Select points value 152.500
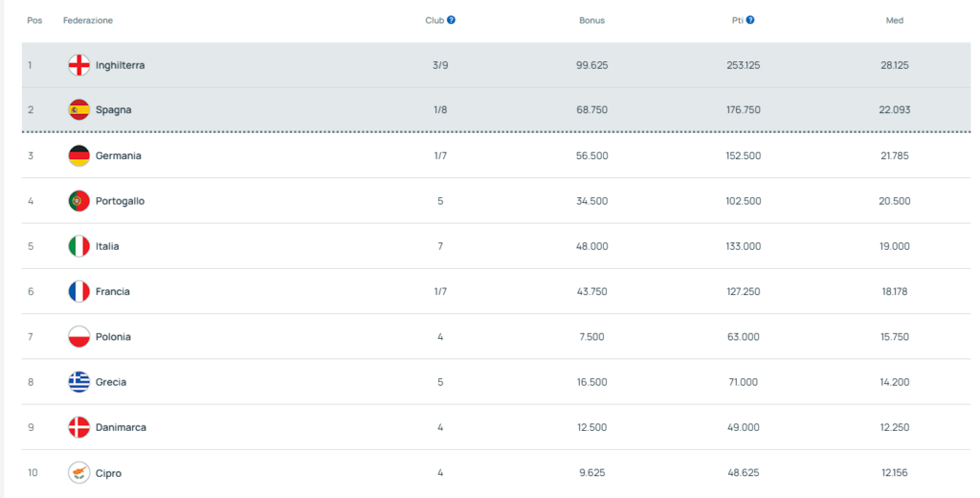Viewport: 980px width, 498px height. [x=743, y=156]
